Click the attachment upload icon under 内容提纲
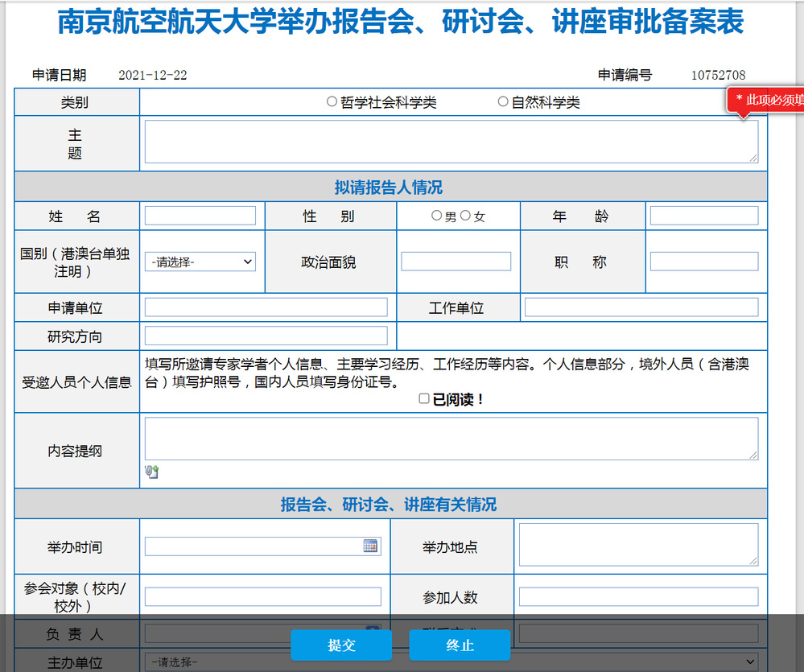Screen dimensions: 804x672 [x=152, y=472]
